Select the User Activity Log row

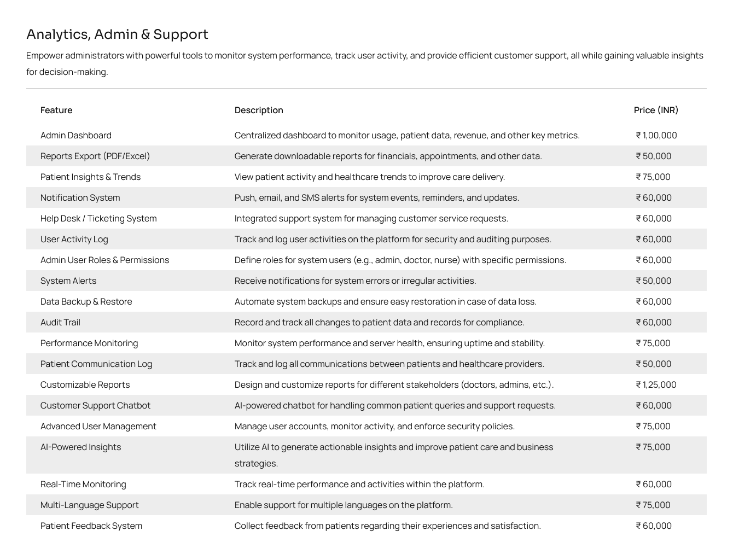[x=366, y=239]
